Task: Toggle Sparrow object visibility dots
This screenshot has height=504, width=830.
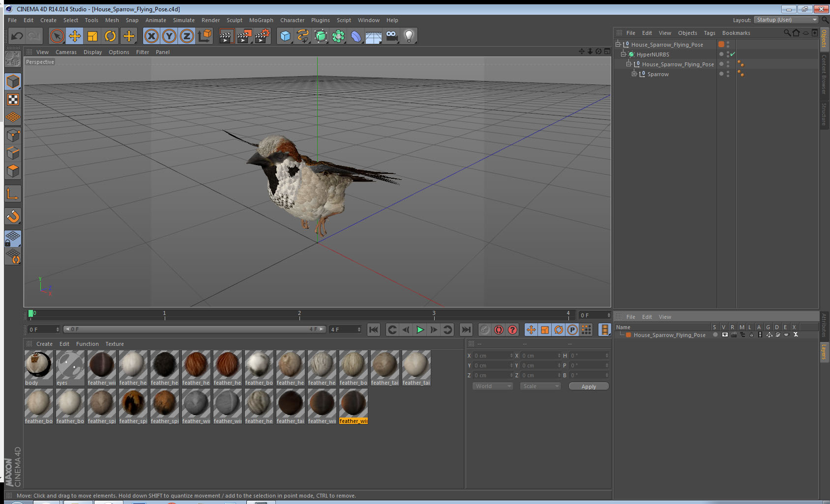Action: pyautogui.click(x=728, y=74)
